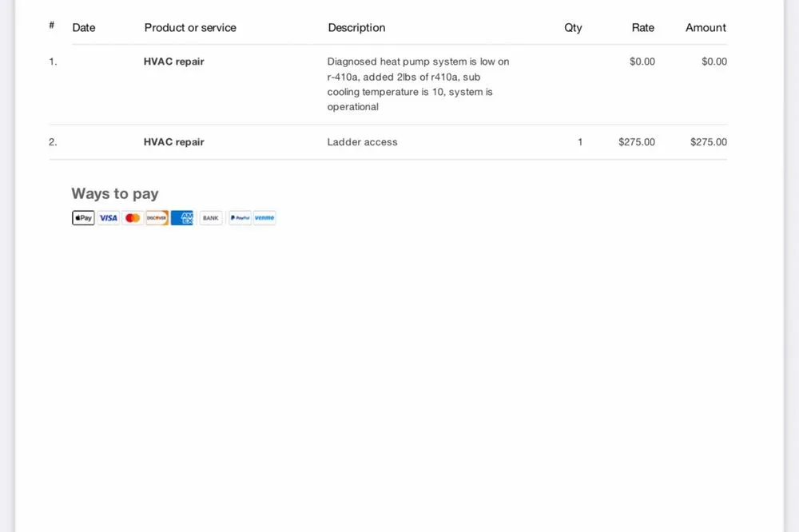Click the Mastercard payment icon

click(x=133, y=218)
